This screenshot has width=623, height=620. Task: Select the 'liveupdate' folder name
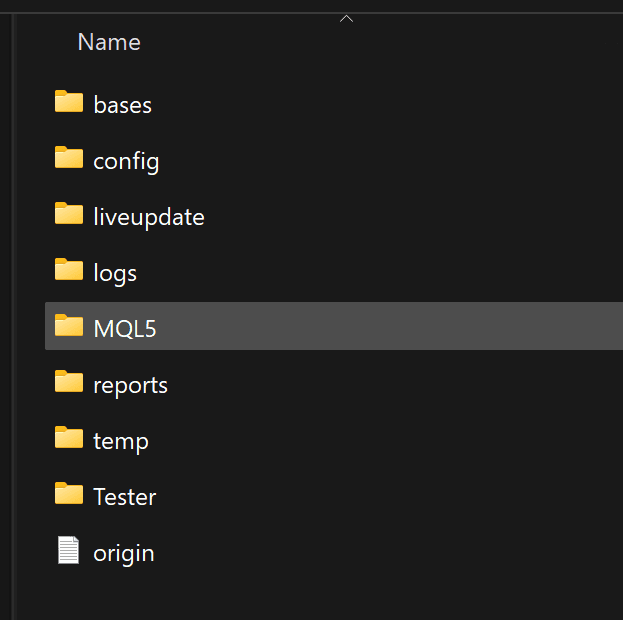pos(149,217)
